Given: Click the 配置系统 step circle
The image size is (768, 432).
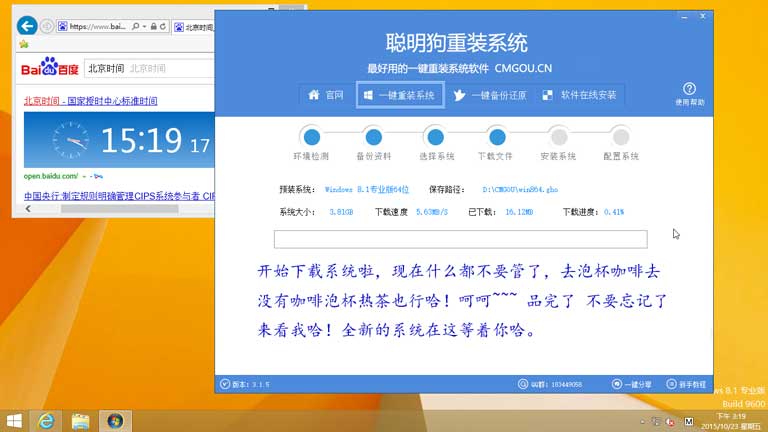Looking at the screenshot, I should click(620, 137).
